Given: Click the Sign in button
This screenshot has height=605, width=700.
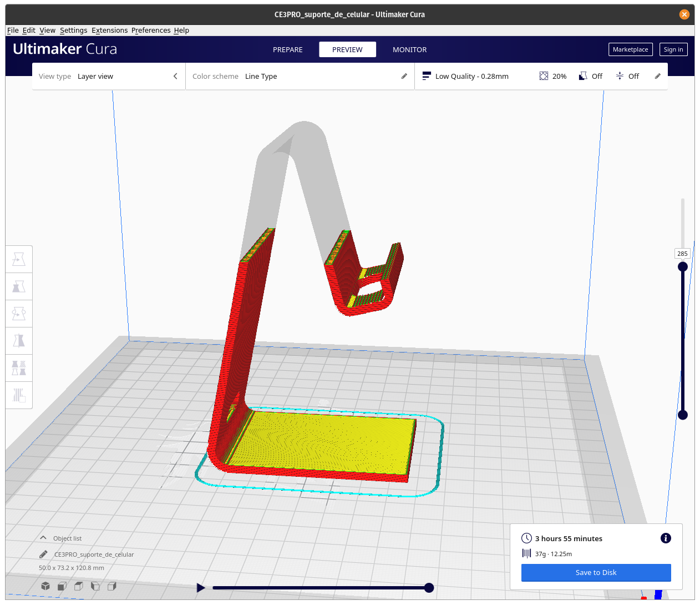Looking at the screenshot, I should coord(673,49).
